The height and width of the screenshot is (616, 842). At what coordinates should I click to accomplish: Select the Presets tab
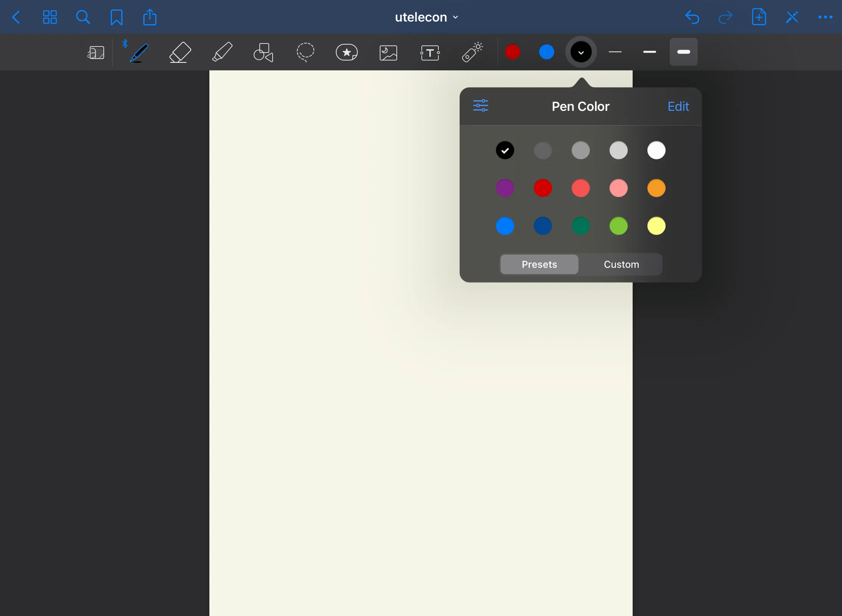tap(539, 264)
